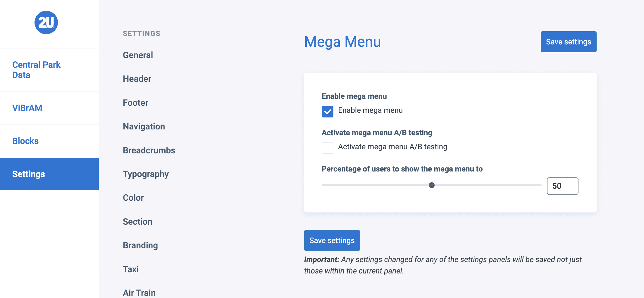Go to ViBrAM in sidebar

27,108
